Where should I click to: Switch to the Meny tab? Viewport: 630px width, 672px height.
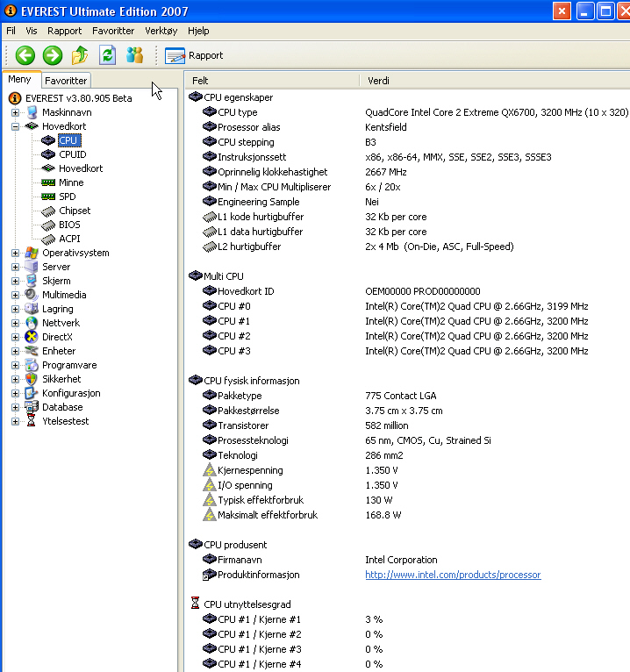click(x=19, y=79)
